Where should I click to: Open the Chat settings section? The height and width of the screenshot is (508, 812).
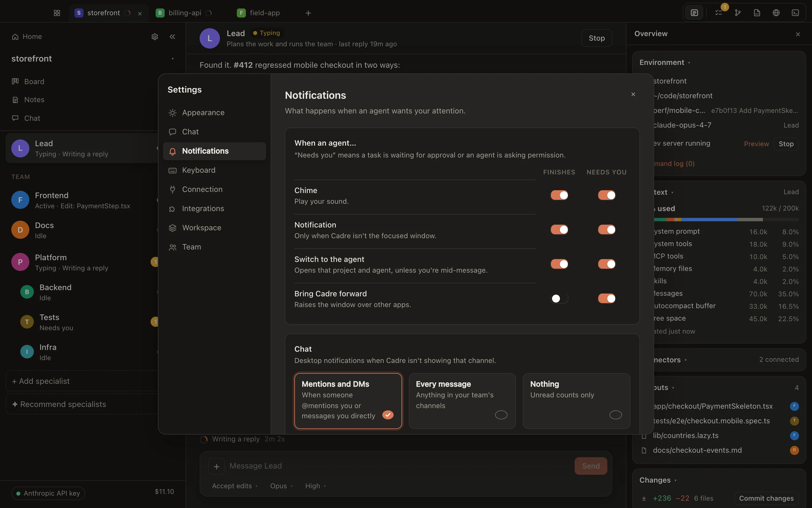pos(214,132)
